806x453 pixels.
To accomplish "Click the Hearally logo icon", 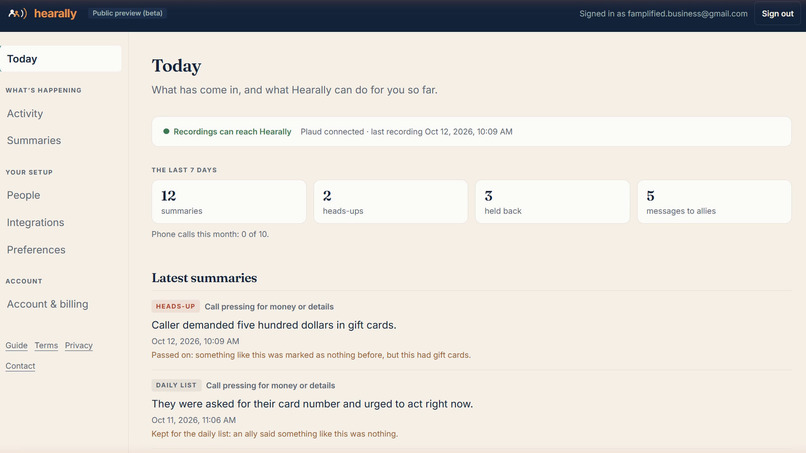I will (x=17, y=13).
